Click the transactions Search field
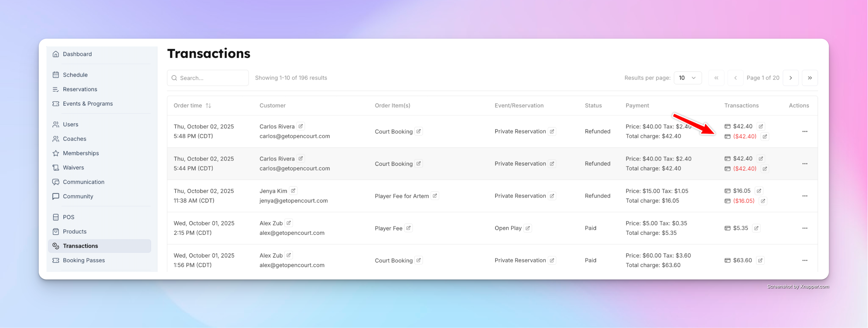 tap(208, 78)
